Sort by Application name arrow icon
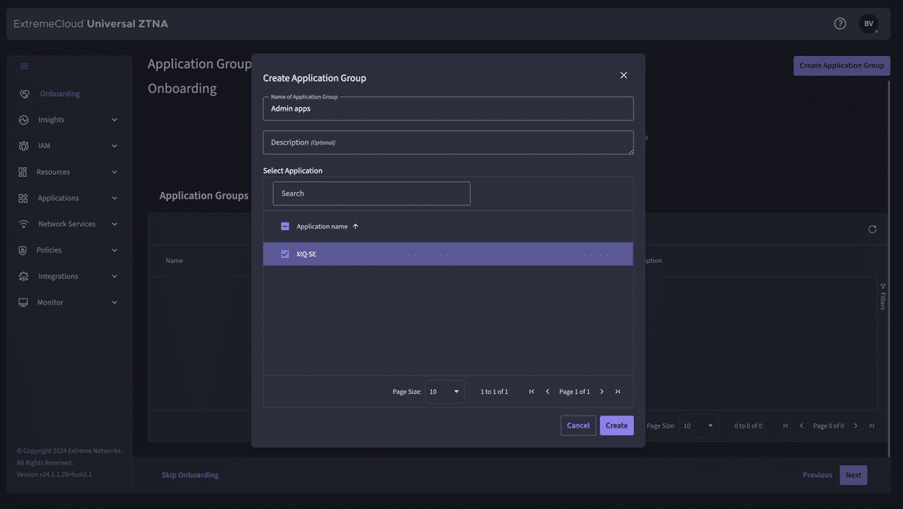This screenshot has height=509, width=903. point(355,227)
